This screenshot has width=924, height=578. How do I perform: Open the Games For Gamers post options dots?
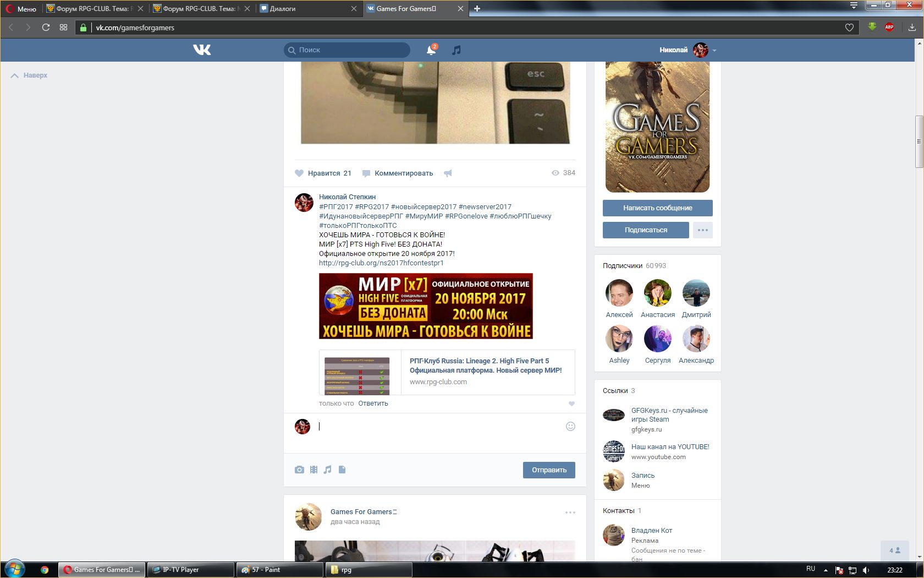[x=570, y=512]
